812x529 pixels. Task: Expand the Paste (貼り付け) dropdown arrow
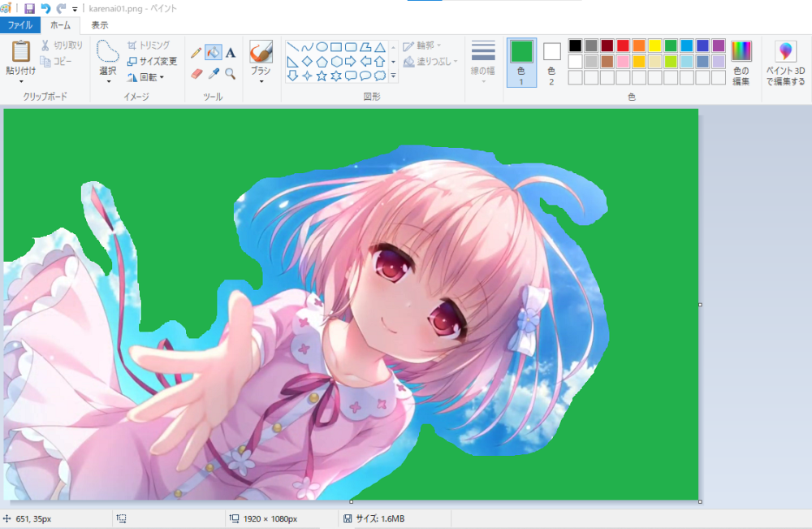[21, 82]
